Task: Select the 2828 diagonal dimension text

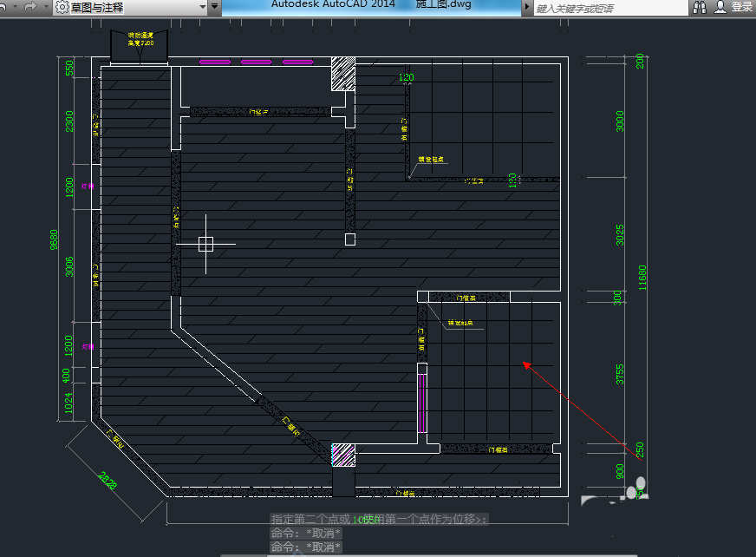Action: point(108,480)
